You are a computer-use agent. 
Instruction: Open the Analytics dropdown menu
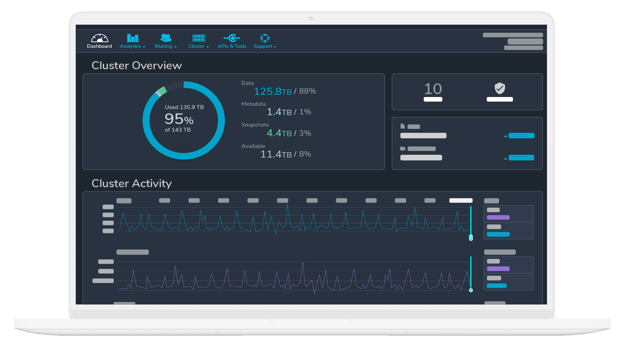(x=132, y=46)
